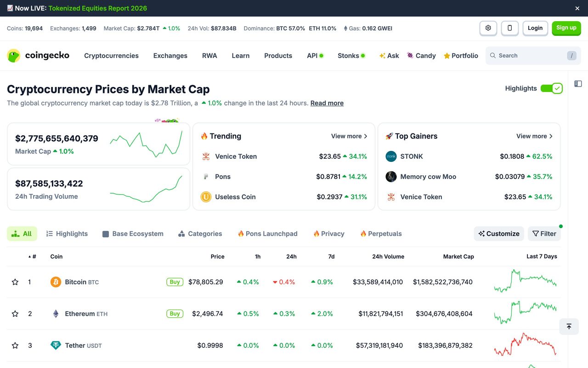Click View more in Top Gainers
Viewport: 588px width, 368px height.
(534, 136)
